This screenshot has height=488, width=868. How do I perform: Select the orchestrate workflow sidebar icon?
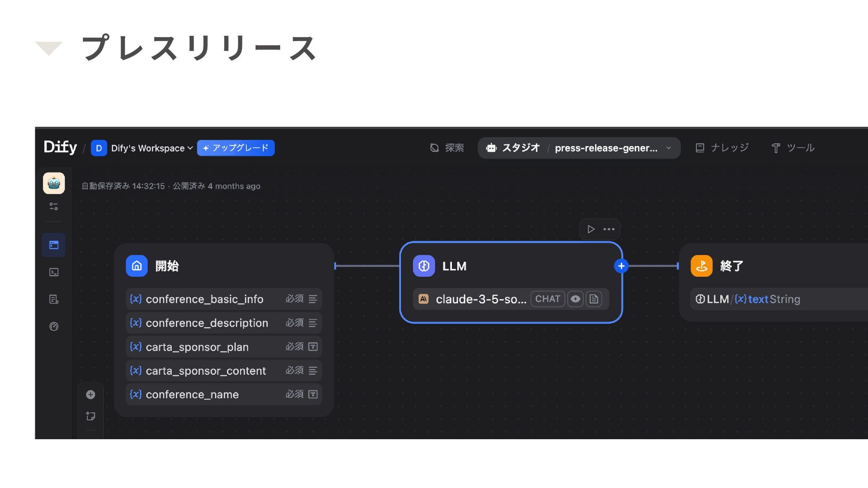(54, 245)
